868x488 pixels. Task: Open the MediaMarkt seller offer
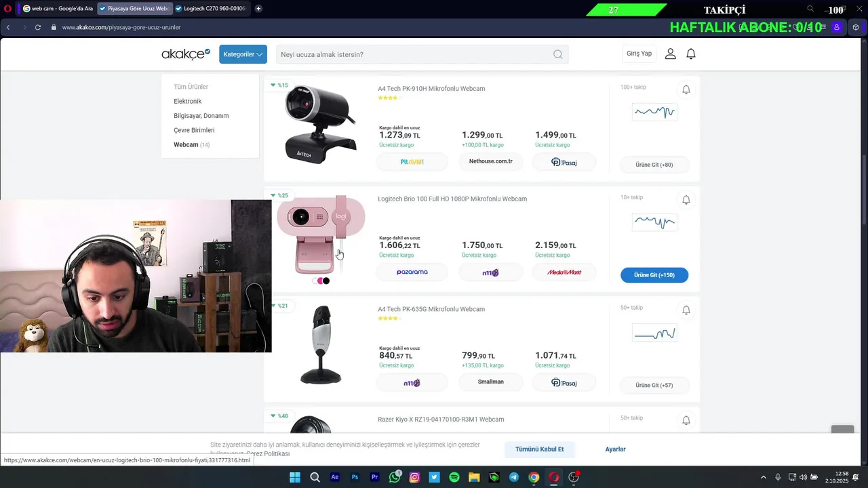[x=564, y=272]
